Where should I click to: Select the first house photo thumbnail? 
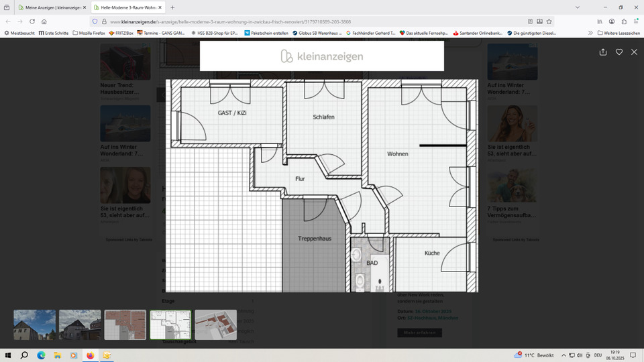35,324
